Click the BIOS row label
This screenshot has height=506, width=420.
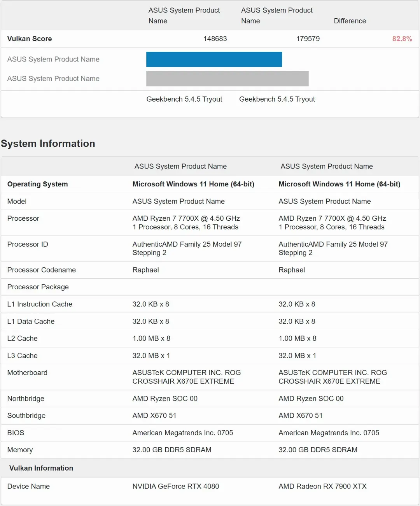point(16,432)
